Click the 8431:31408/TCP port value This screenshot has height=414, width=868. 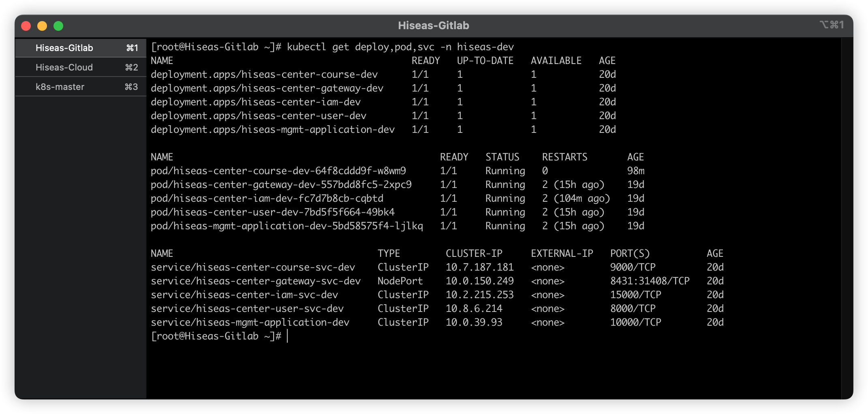click(x=650, y=281)
